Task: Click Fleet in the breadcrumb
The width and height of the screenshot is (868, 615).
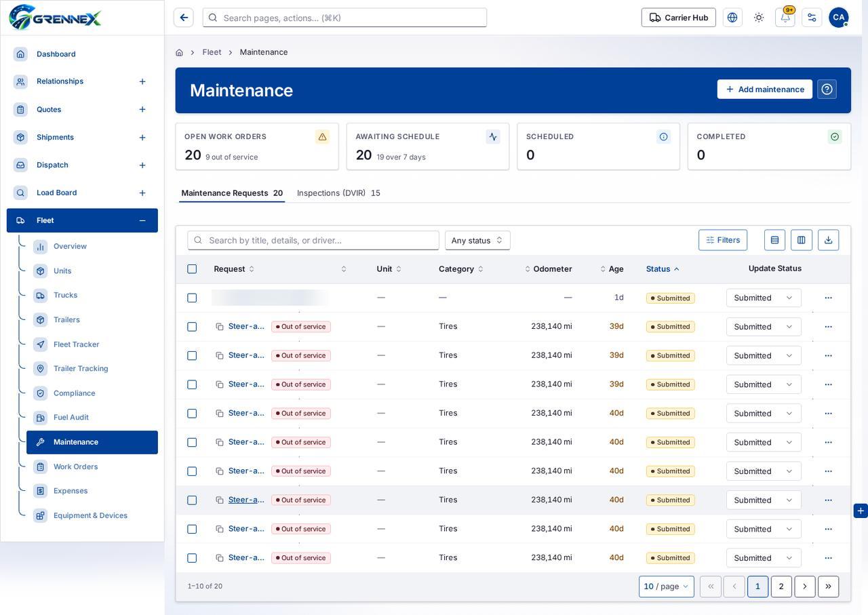Action: [x=212, y=52]
